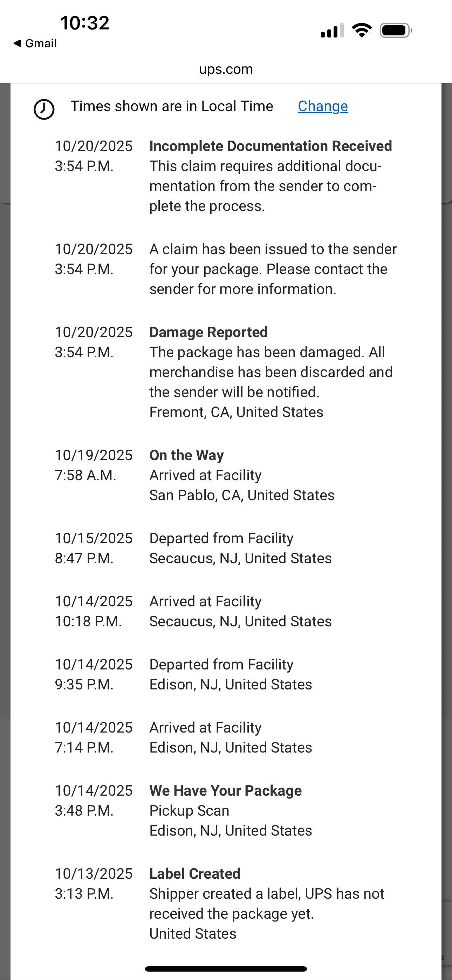This screenshot has width=452, height=980.
Task: Select the On the Way status heading
Action: (x=186, y=455)
